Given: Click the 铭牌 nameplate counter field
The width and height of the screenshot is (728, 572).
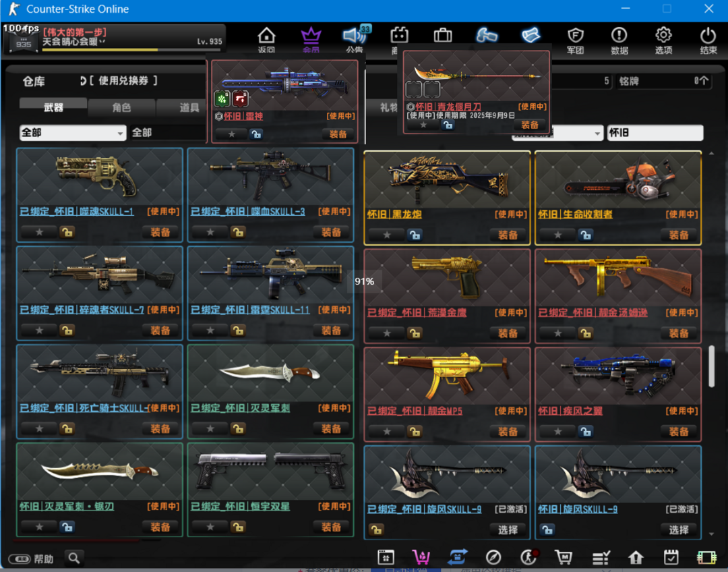Looking at the screenshot, I should point(664,82).
